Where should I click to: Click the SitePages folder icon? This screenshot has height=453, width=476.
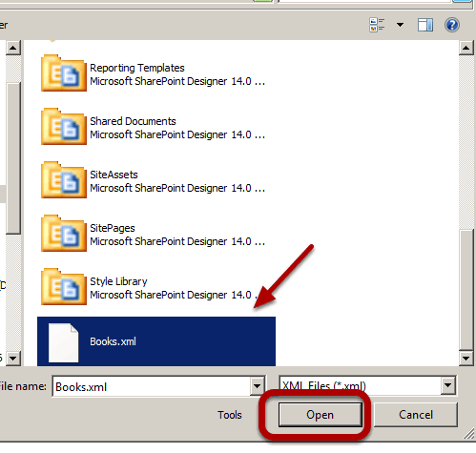[64, 234]
